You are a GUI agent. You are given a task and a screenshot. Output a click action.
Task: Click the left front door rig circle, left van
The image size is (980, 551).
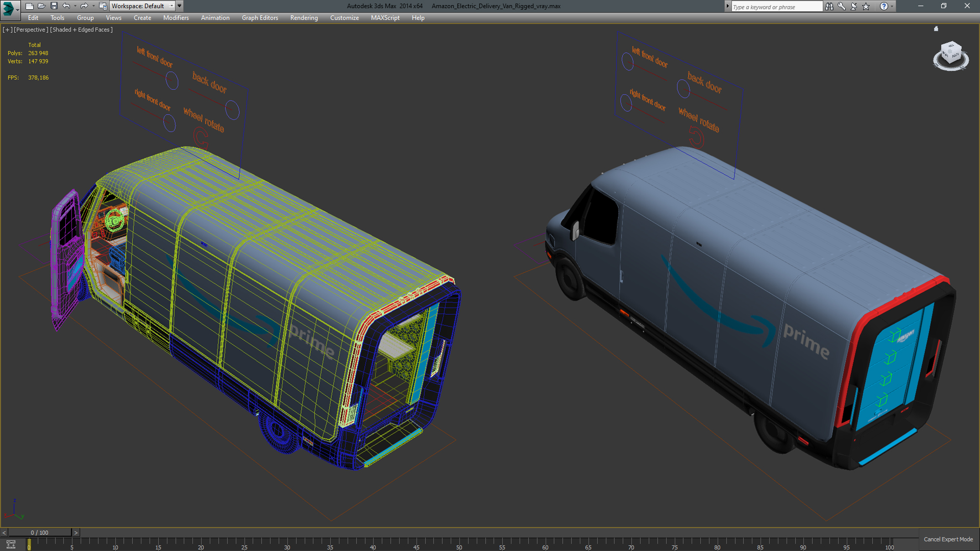(x=172, y=81)
